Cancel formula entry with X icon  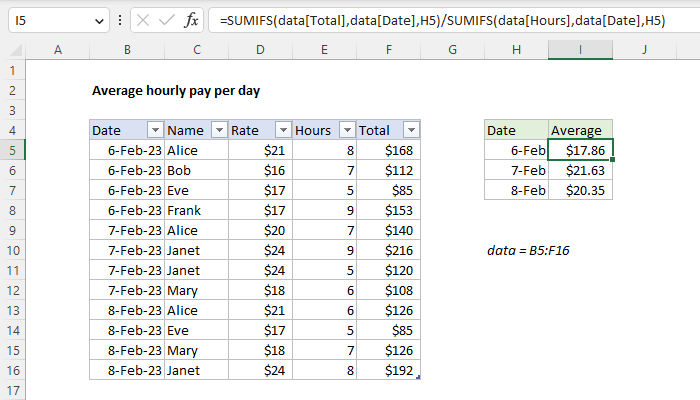143,21
